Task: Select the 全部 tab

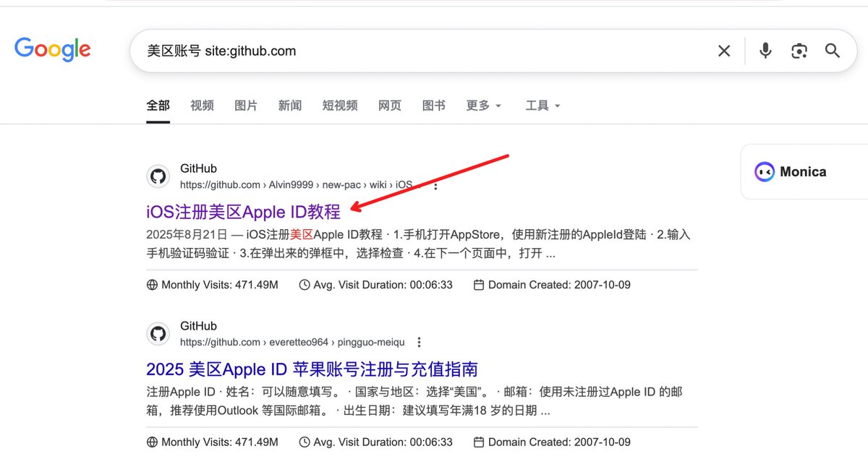Action: tap(158, 106)
